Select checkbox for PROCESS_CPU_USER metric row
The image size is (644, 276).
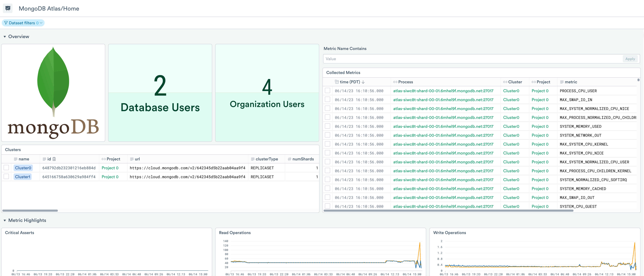(x=327, y=91)
